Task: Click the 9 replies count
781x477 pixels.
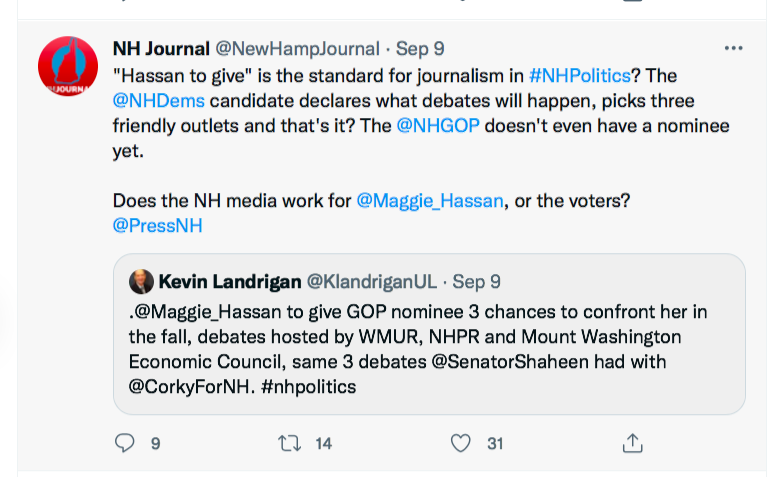Action: click(x=155, y=443)
